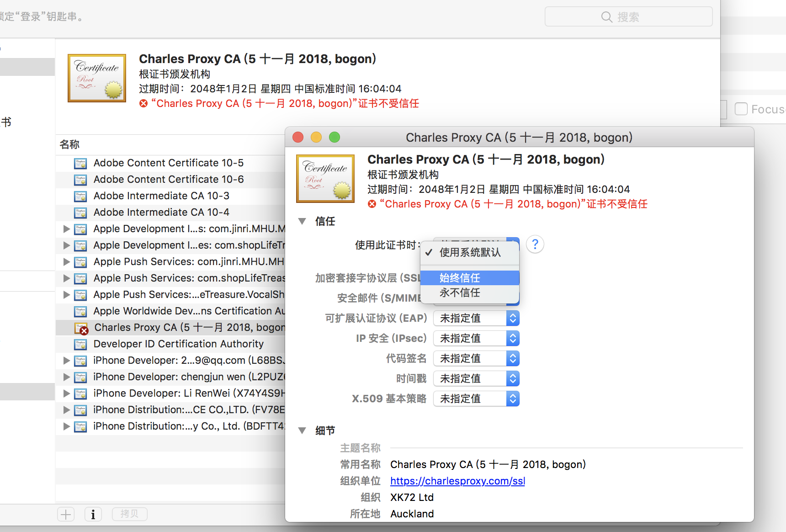Click the search magnifier icon
Screen dimensions: 786x532
pos(607,17)
